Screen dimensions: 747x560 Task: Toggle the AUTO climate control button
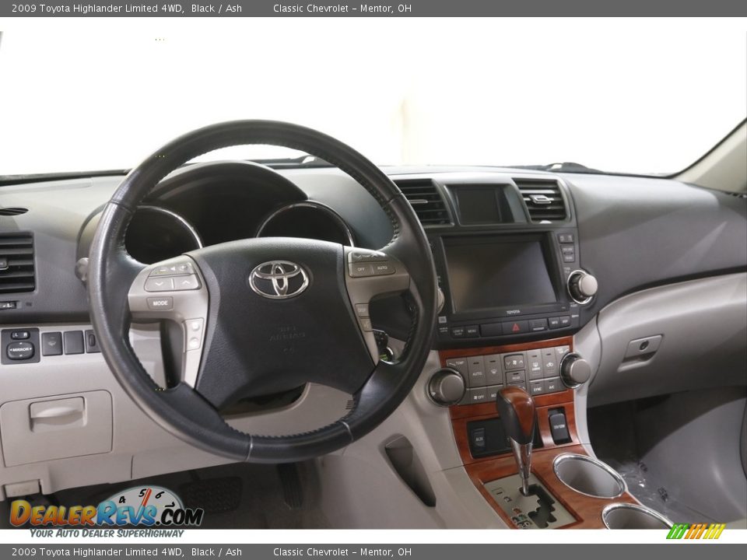[476, 374]
